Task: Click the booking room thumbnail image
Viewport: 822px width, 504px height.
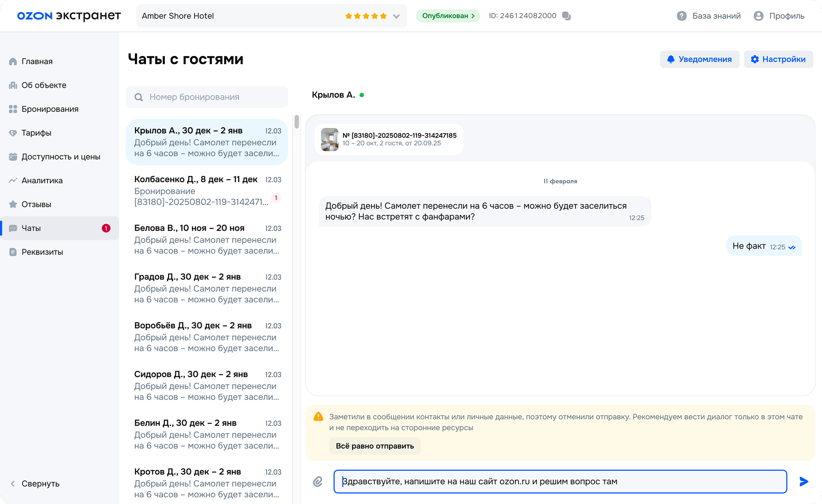Action: [x=329, y=139]
